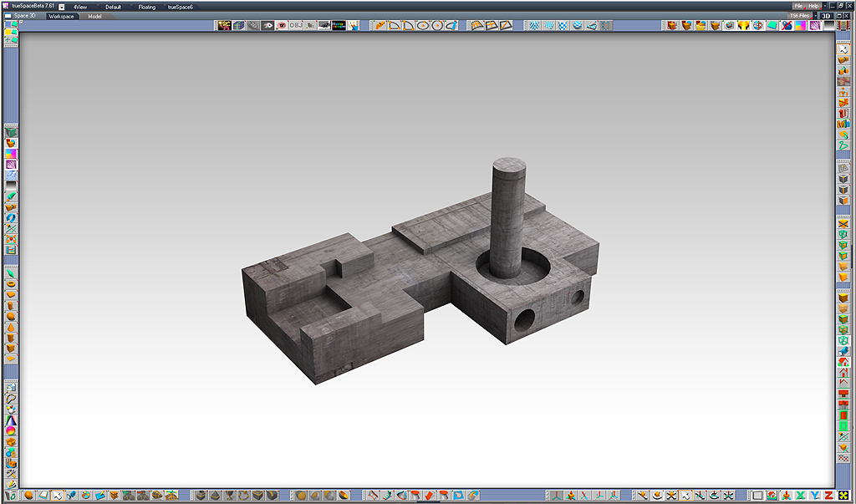
Task: Select the Model tab
Action: tap(95, 17)
